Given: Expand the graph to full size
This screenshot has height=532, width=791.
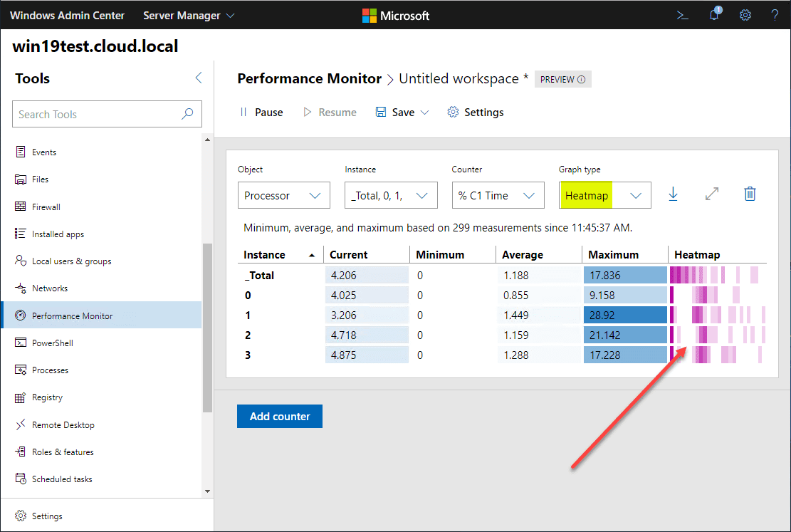Looking at the screenshot, I should [711, 194].
